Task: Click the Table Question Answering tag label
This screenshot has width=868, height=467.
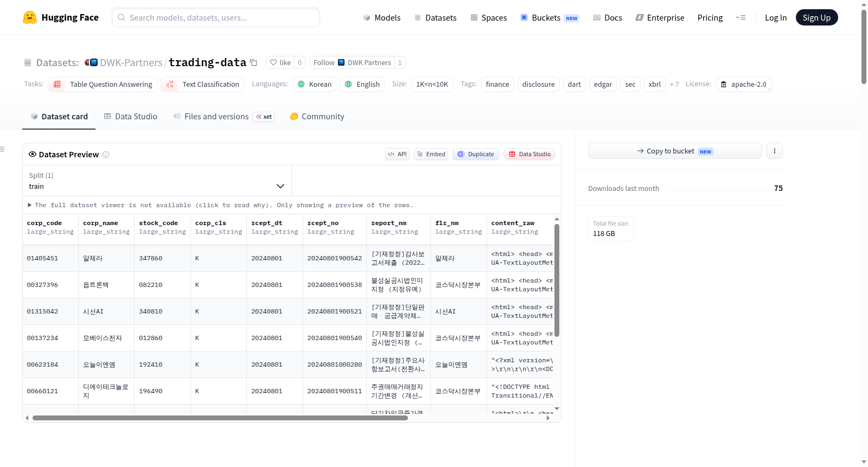Action: [111, 84]
